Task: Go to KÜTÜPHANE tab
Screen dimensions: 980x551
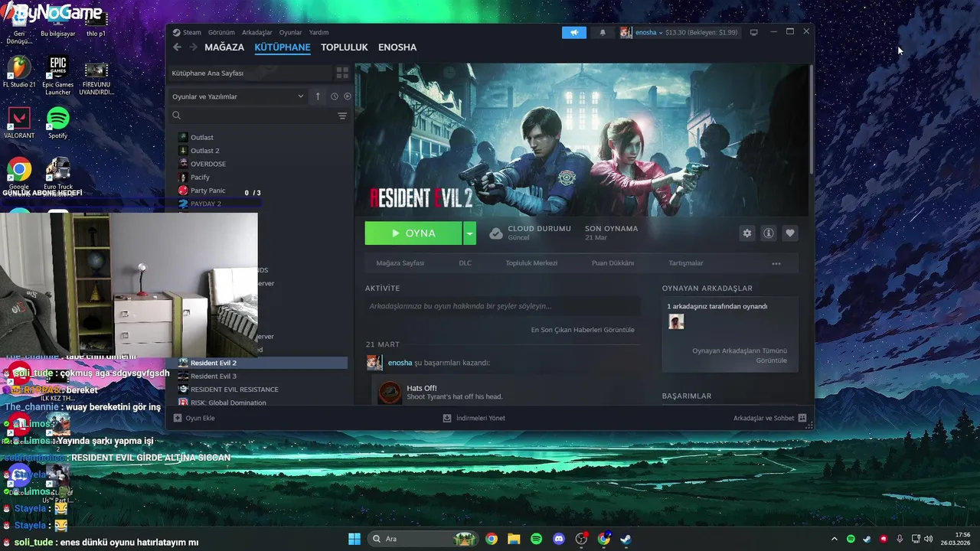Action: (283, 47)
